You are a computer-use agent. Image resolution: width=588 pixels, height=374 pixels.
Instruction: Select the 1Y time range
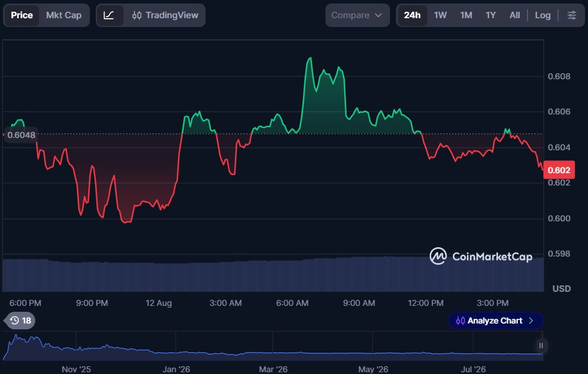pos(490,15)
